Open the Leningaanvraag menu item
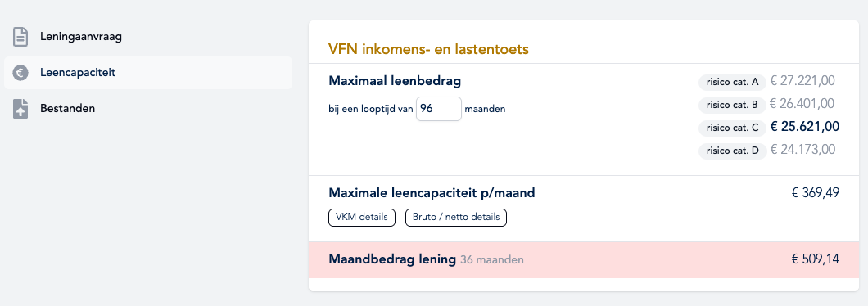The width and height of the screenshot is (868, 306). click(147, 37)
